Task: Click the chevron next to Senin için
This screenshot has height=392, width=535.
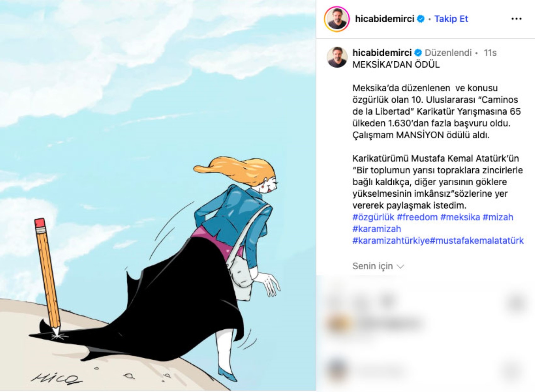Action: pos(400,267)
